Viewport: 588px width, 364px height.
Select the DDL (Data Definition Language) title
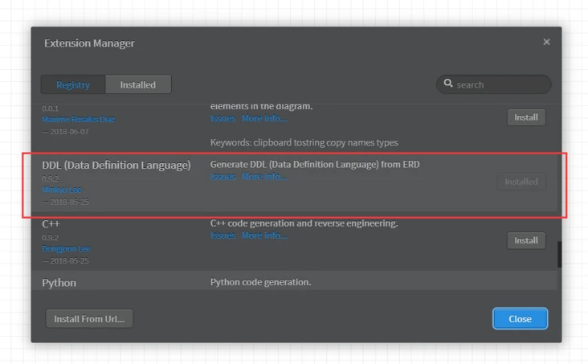click(x=116, y=165)
